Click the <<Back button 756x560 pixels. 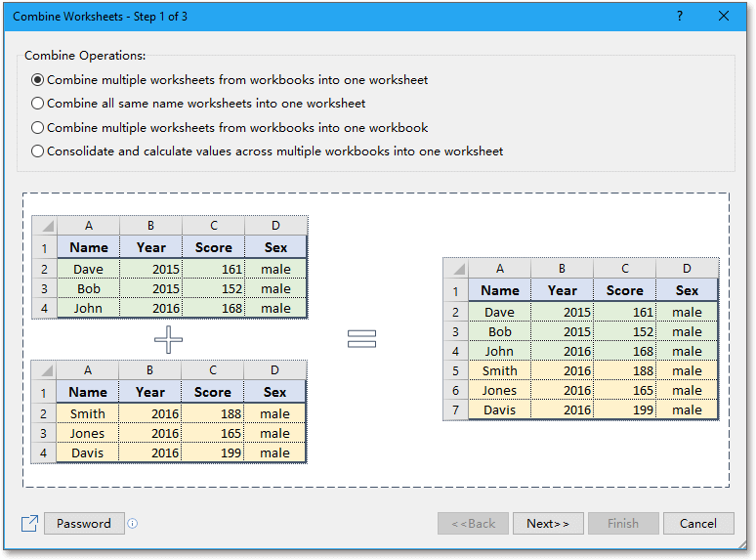coord(473,524)
